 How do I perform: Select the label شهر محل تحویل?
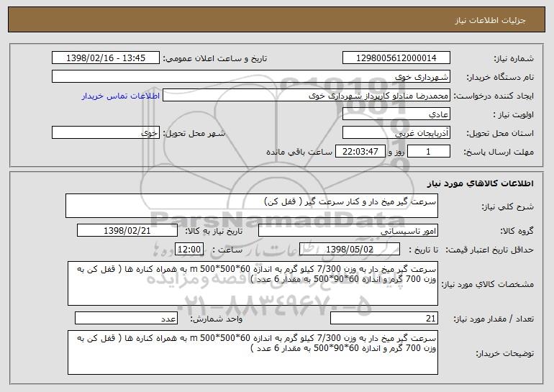194,134
